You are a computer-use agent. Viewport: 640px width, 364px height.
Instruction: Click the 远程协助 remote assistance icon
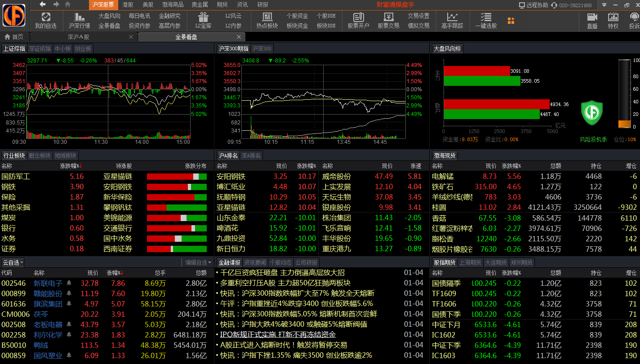tap(522, 5)
